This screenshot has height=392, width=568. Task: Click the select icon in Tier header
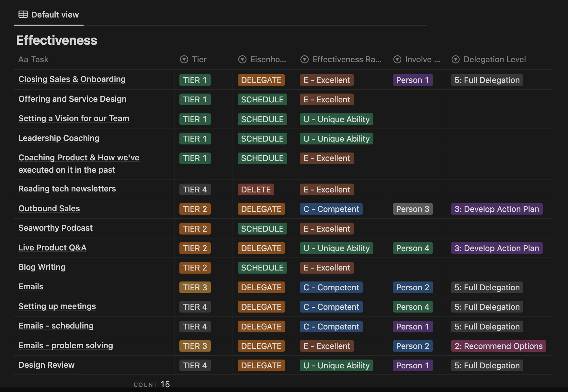[184, 60]
